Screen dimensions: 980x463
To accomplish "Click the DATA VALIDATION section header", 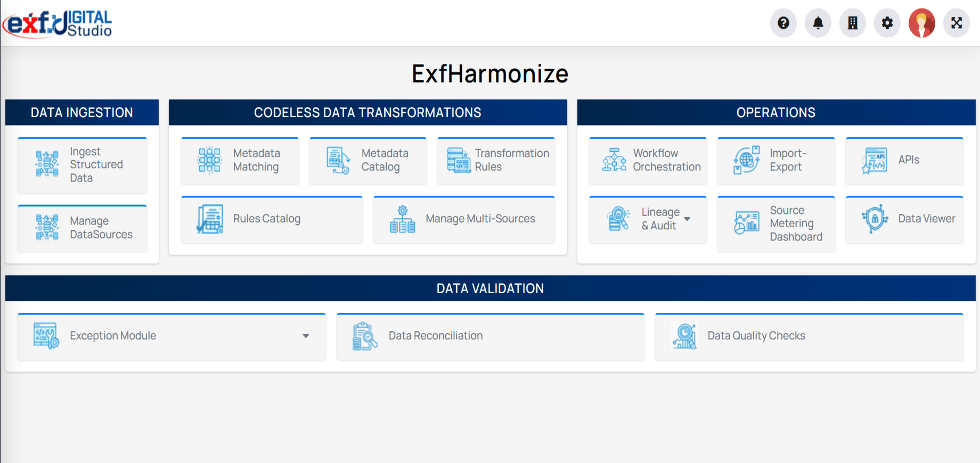I will [x=490, y=288].
